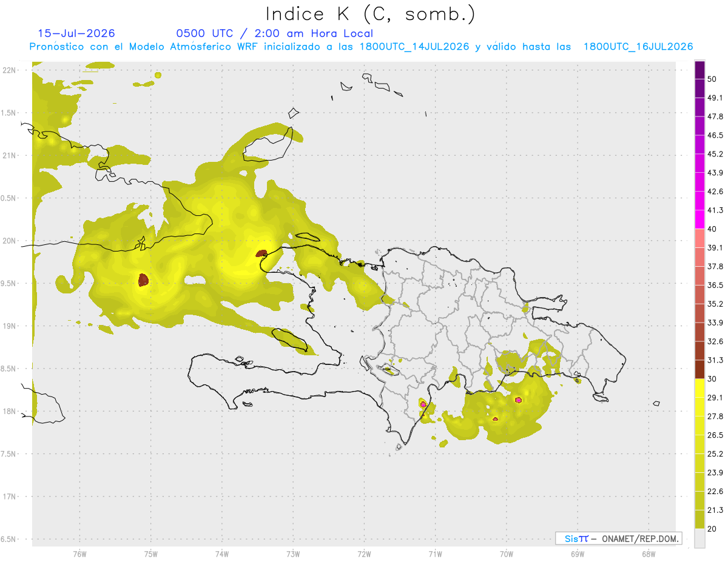Click the brown K-index spot near 73.5W 20N
Image resolution: width=728 pixels, height=562 pixels.
pyautogui.click(x=262, y=253)
